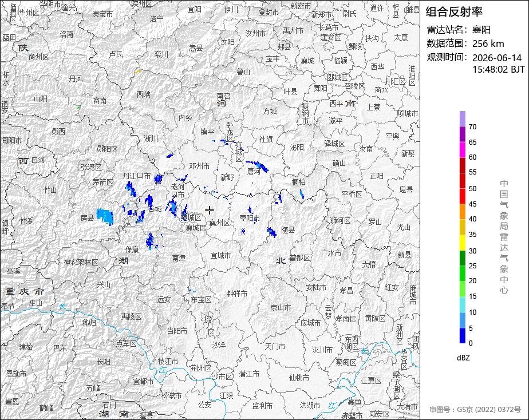Viewport: 529px width, 420px height.
Task: Pick the orange swatch between 40 and 45
Action: (463, 212)
